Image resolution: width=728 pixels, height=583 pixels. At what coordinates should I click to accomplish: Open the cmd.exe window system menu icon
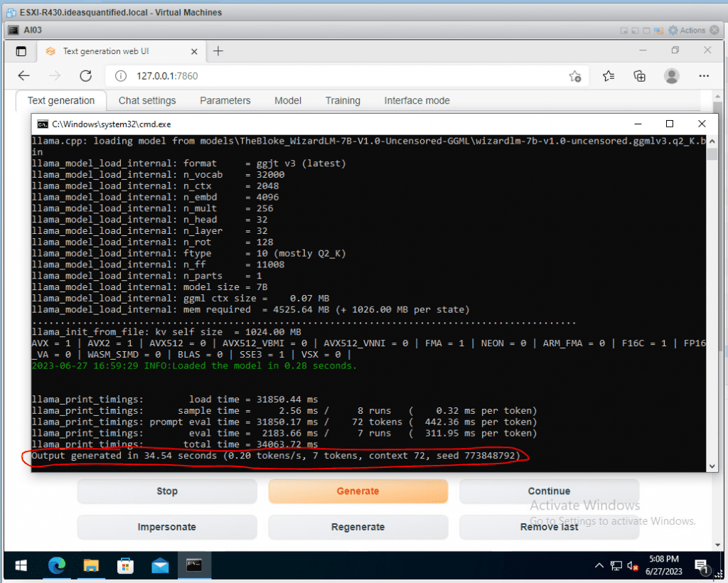[43, 124]
